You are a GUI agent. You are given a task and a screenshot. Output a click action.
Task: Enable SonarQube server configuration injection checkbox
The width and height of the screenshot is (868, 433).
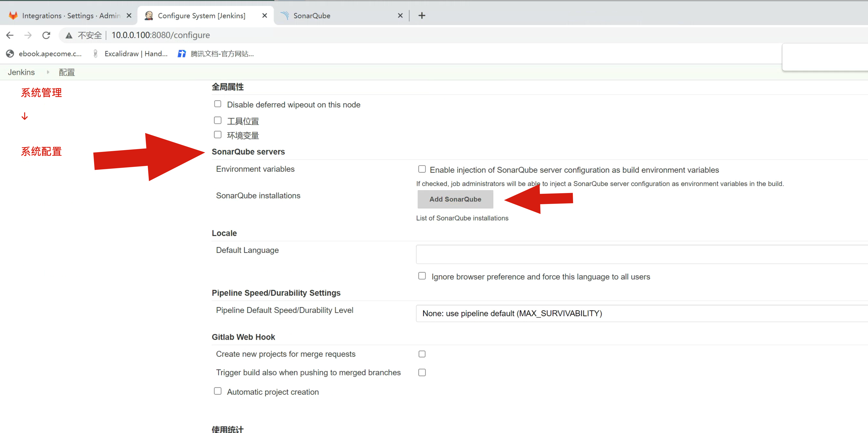tap(422, 169)
